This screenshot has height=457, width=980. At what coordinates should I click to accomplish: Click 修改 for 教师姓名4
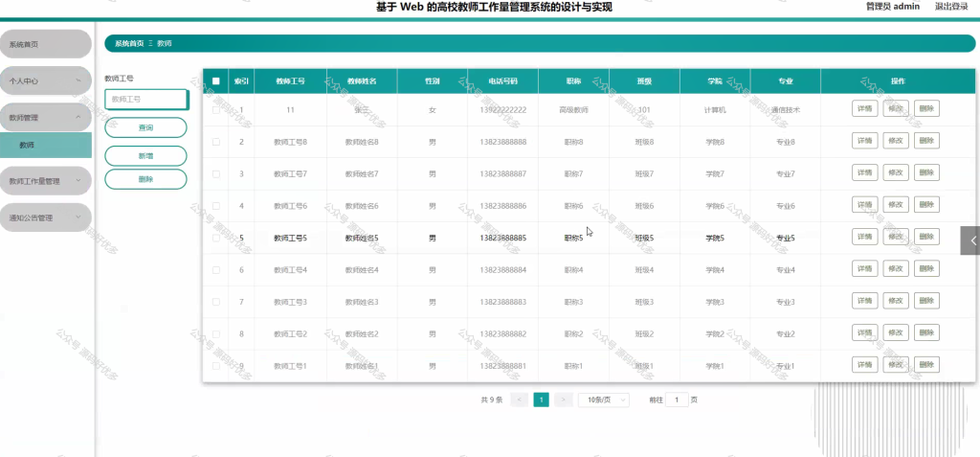coord(896,268)
